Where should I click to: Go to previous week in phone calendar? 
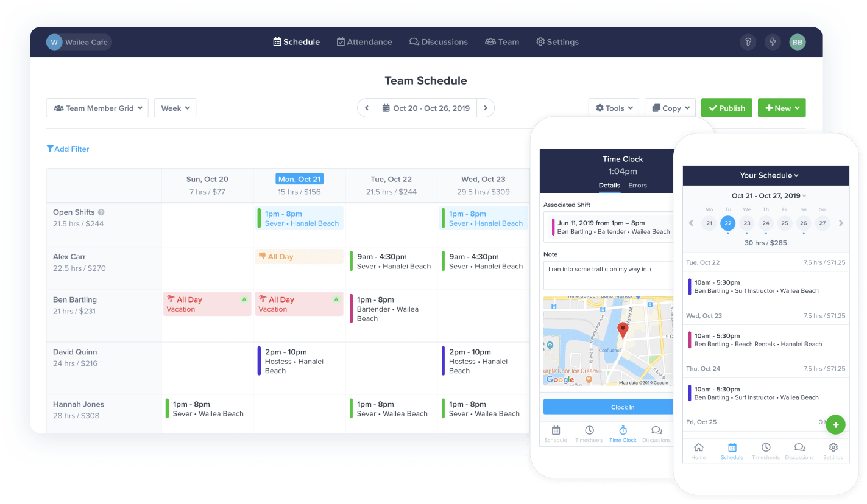pos(691,223)
